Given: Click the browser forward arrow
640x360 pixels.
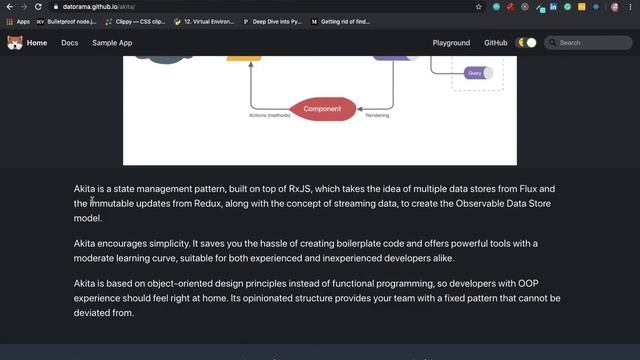Looking at the screenshot, I should (x=24, y=7).
